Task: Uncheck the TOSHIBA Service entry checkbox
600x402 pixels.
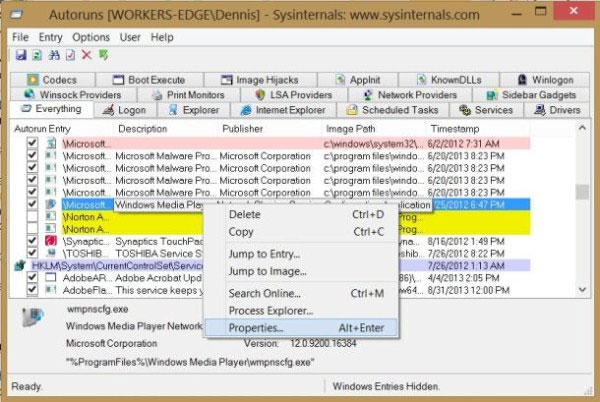Action: (x=32, y=253)
